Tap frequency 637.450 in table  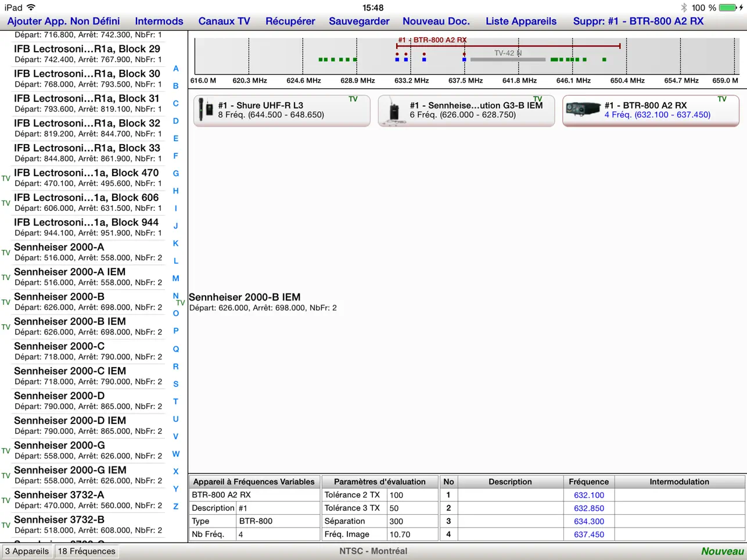click(589, 534)
